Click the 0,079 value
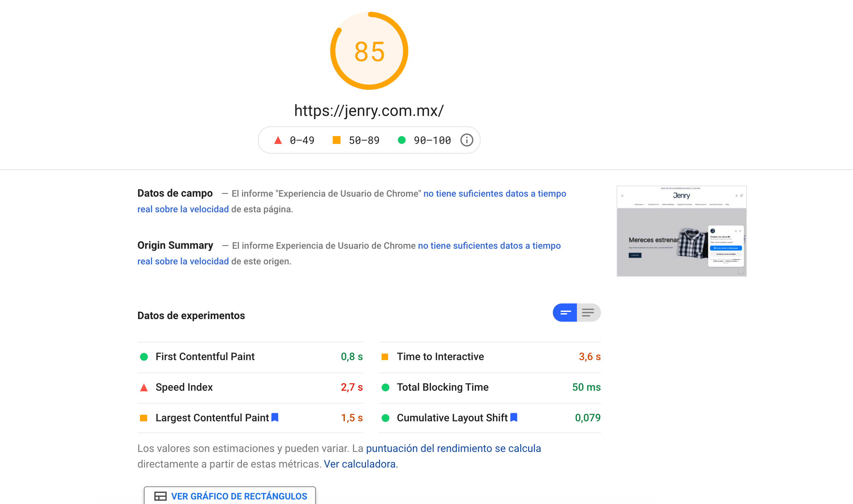 588,418
